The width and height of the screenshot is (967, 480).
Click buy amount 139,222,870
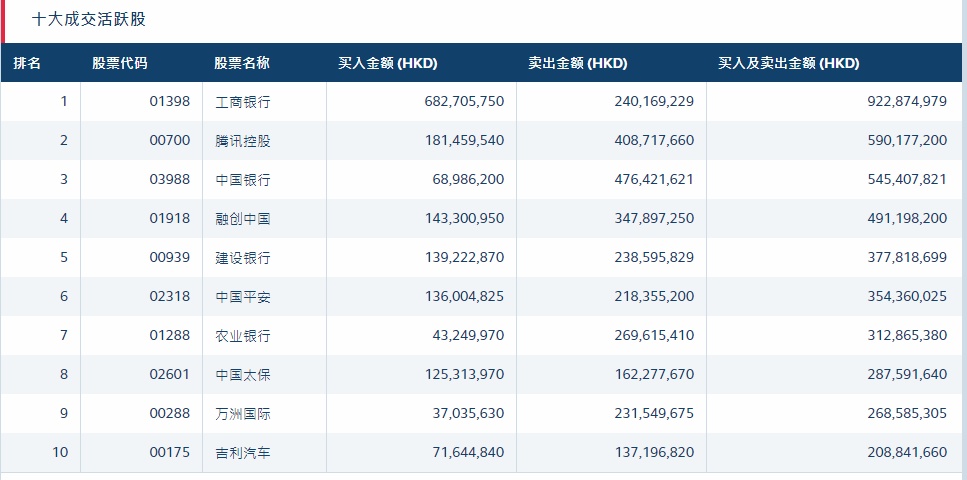464,257
